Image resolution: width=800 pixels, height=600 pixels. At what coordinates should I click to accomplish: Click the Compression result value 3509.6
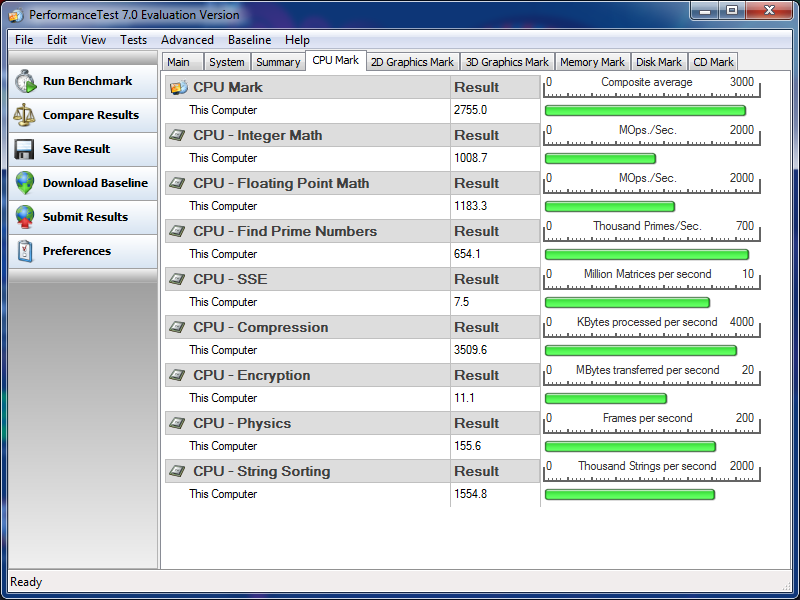tap(470, 350)
